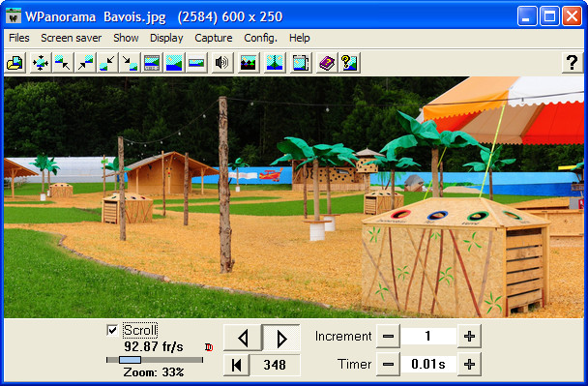Click the position field showing 348

[275, 365]
